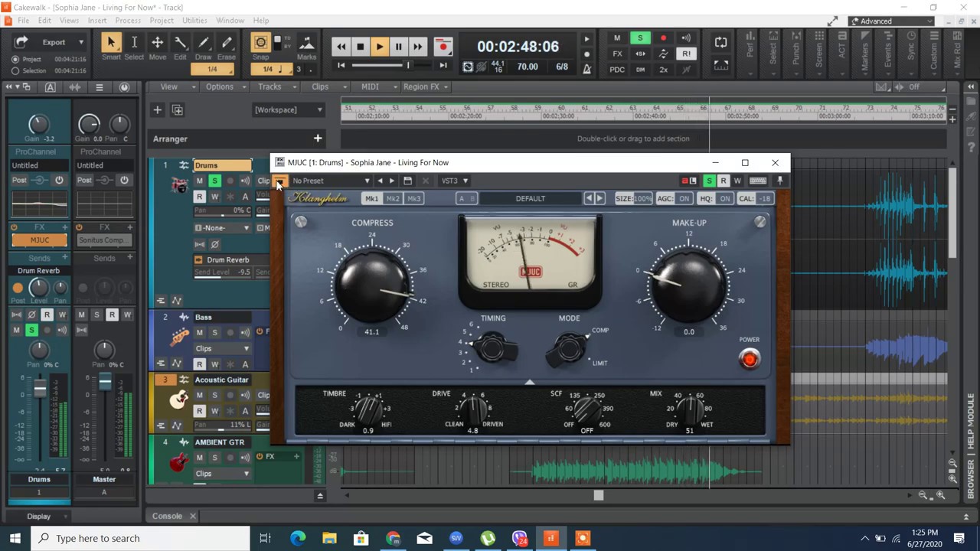980x551 pixels.
Task: Open File Explorer in the taskbar
Action: [x=329, y=538]
